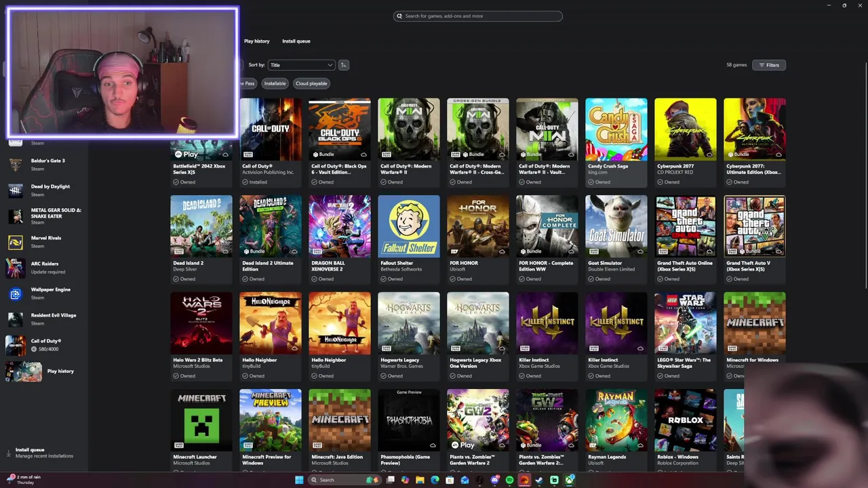The width and height of the screenshot is (868, 488).
Task: Open the Fallout Shelter tile
Action: click(x=409, y=239)
